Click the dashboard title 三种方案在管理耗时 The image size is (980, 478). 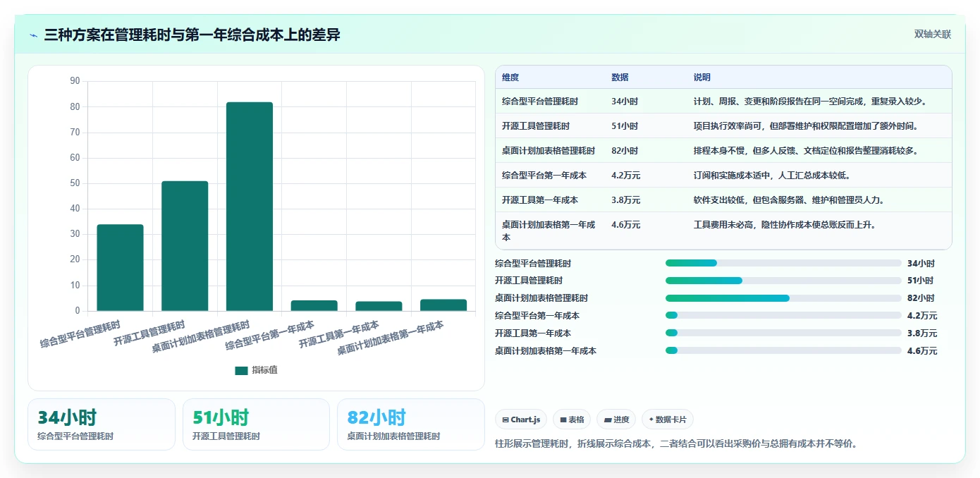pos(192,35)
